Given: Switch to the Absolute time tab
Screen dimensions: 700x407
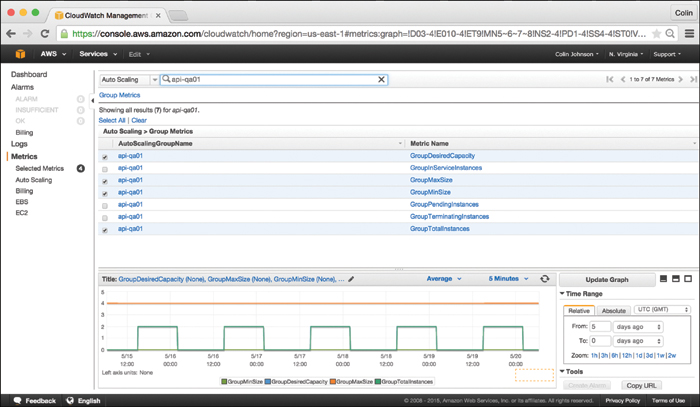Looking at the screenshot, I should 613,311.
